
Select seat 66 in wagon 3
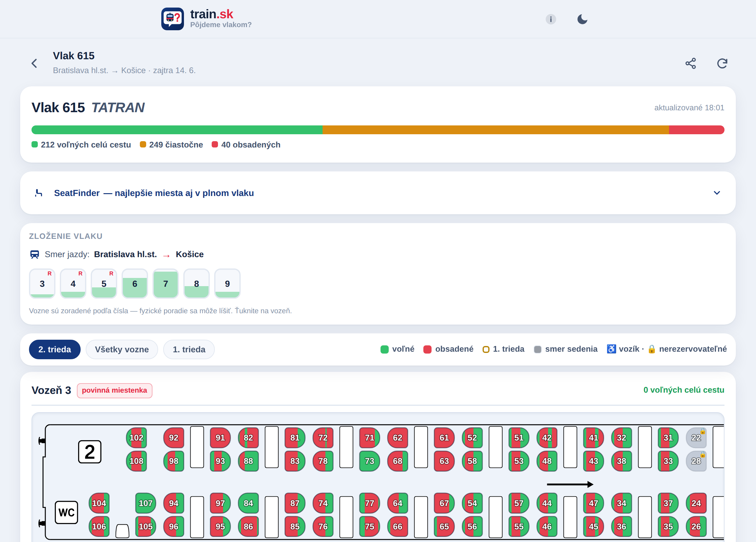pyautogui.click(x=398, y=526)
